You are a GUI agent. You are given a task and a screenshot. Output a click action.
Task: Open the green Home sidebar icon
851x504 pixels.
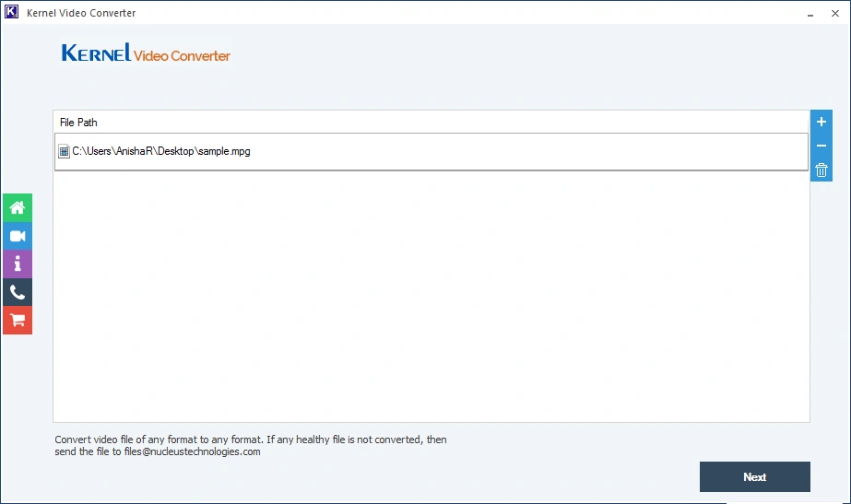click(x=18, y=208)
